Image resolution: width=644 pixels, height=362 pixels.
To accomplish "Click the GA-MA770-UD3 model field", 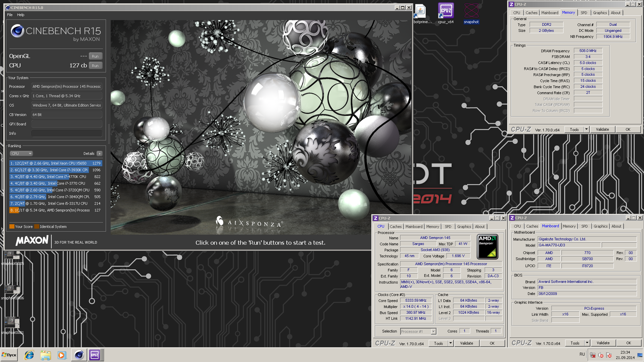I will (569, 245).
